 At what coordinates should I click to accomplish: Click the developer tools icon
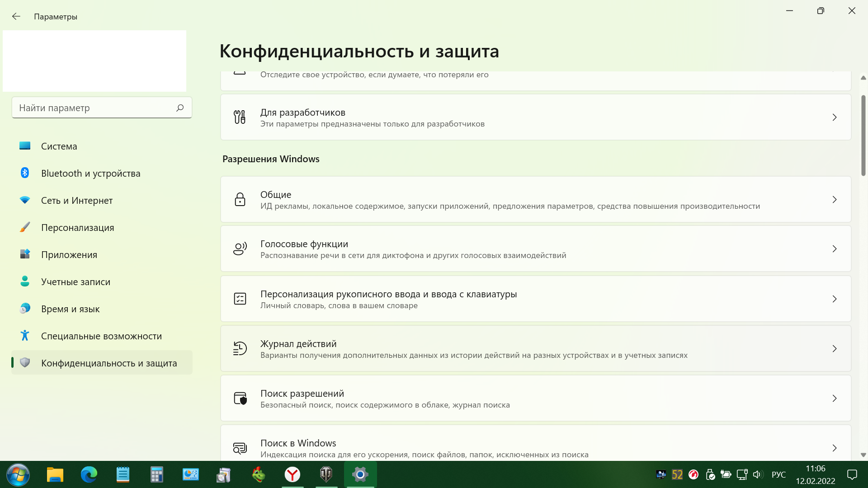[240, 117]
